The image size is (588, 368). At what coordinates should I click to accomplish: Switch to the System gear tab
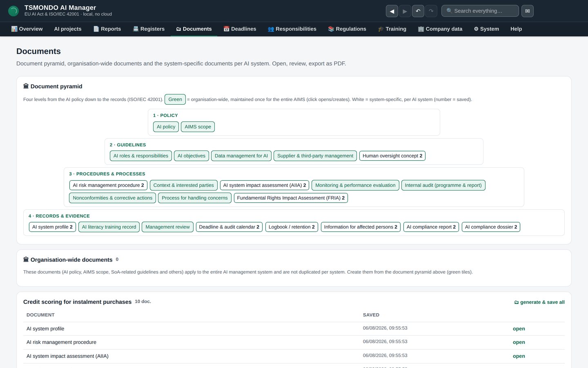coord(486,29)
